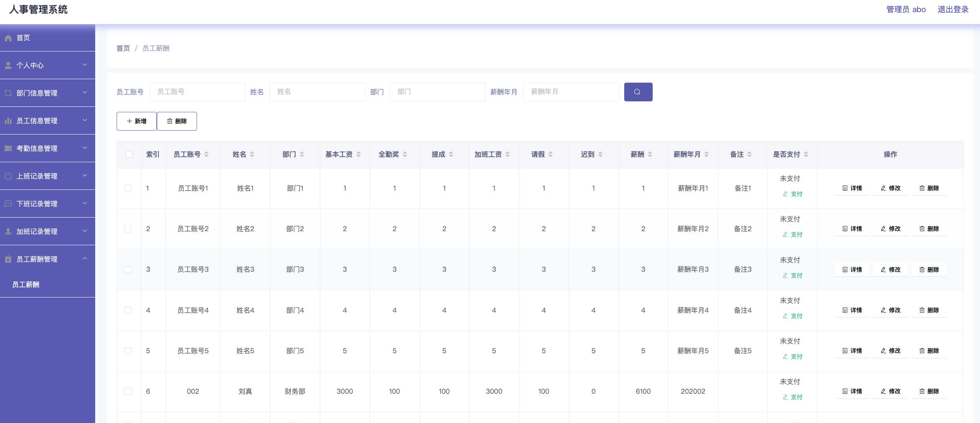The height and width of the screenshot is (423, 980).
Task: Click the search magnifier button
Action: click(x=638, y=92)
